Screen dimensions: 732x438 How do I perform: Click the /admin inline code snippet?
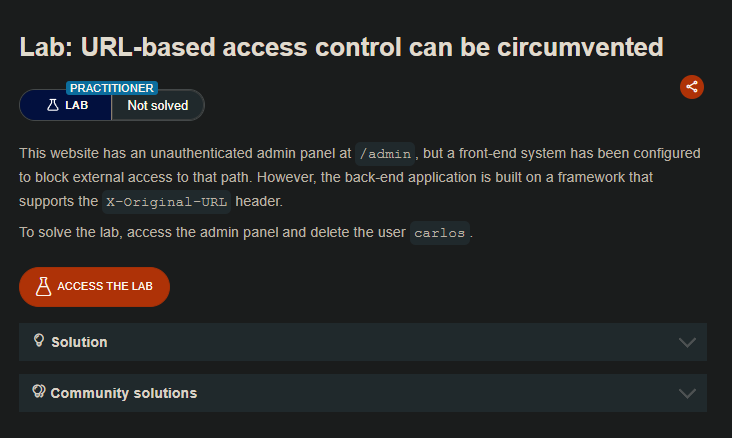coord(385,154)
